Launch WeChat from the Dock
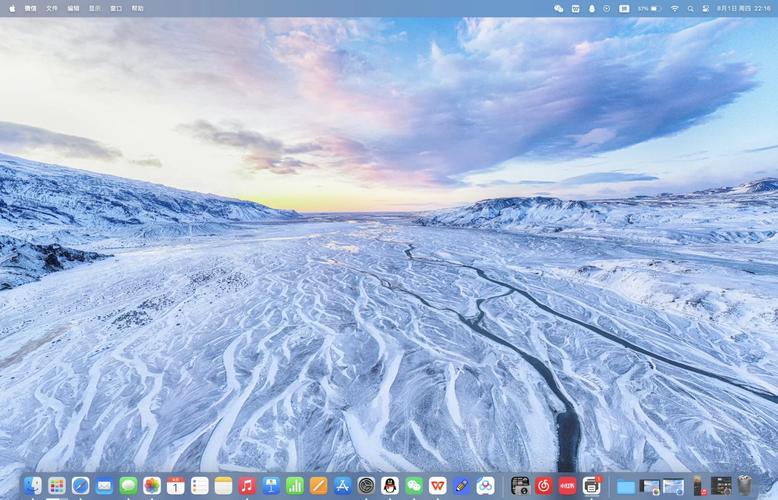 [414, 485]
